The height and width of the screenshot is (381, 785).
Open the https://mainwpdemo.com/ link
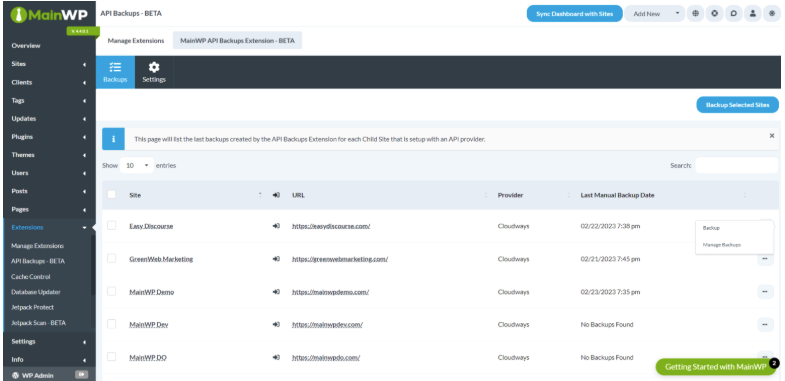point(330,292)
